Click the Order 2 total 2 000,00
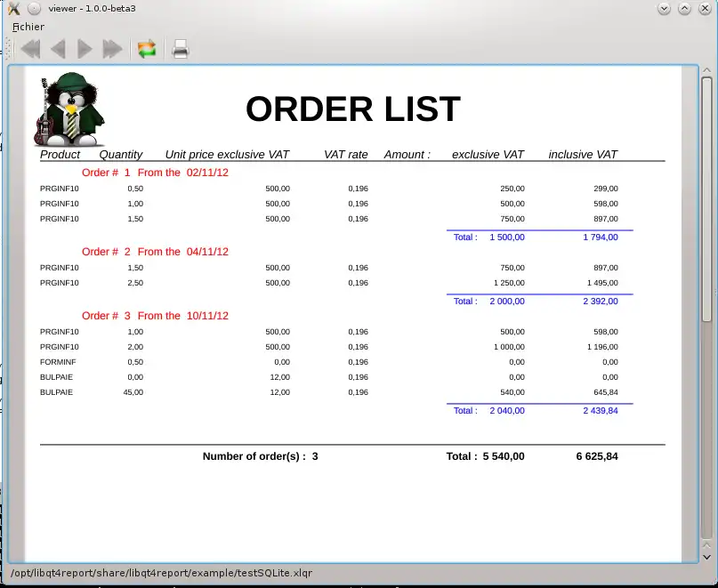Image resolution: width=718 pixels, height=588 pixels. coord(507,302)
